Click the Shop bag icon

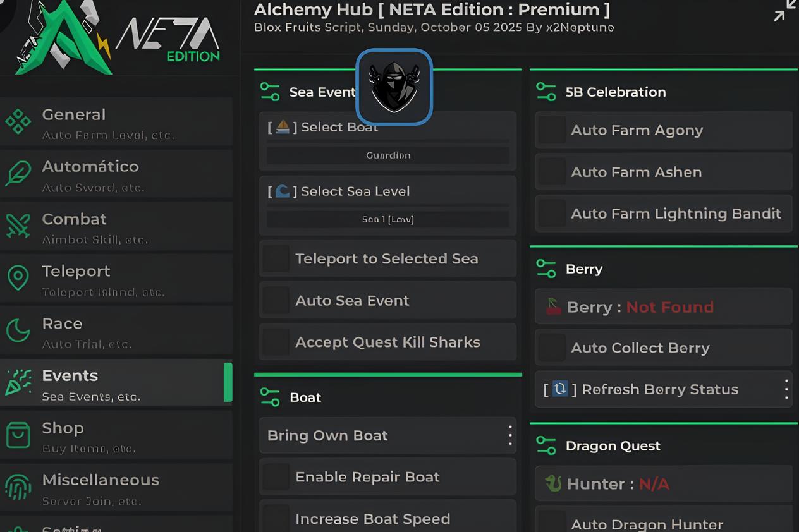18,435
